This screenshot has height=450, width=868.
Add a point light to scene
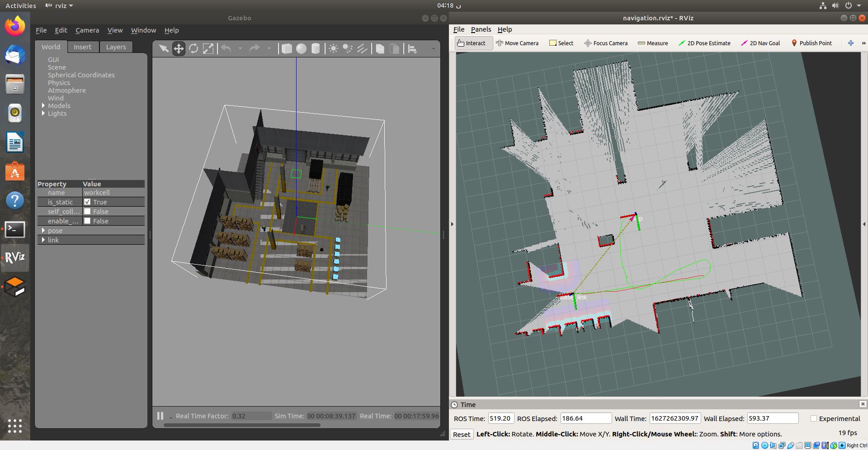click(333, 49)
